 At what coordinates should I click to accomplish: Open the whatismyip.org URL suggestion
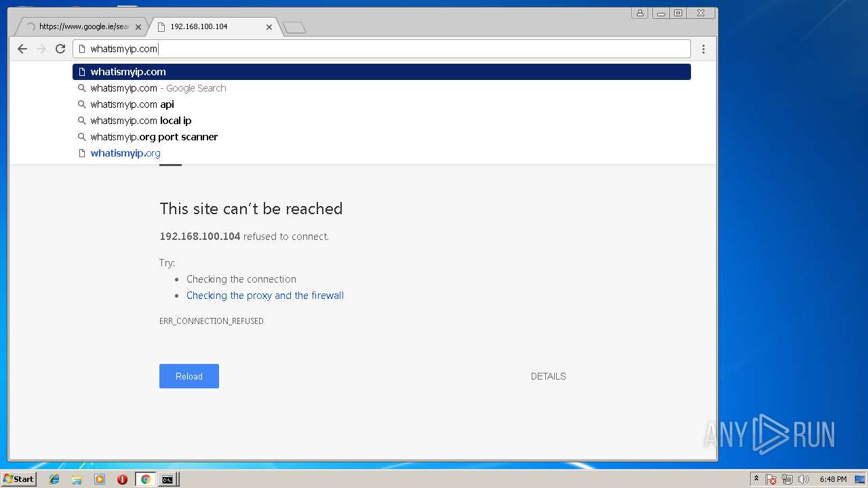point(382,153)
